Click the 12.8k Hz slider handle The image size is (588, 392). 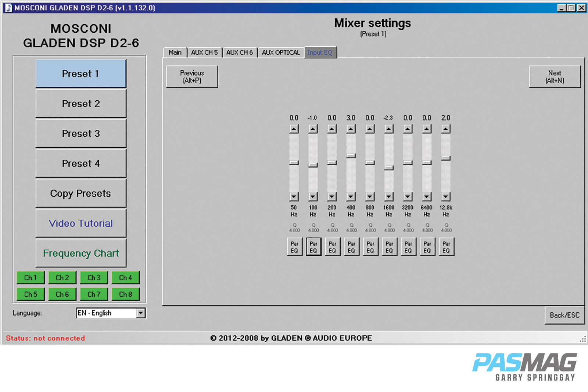[446, 158]
